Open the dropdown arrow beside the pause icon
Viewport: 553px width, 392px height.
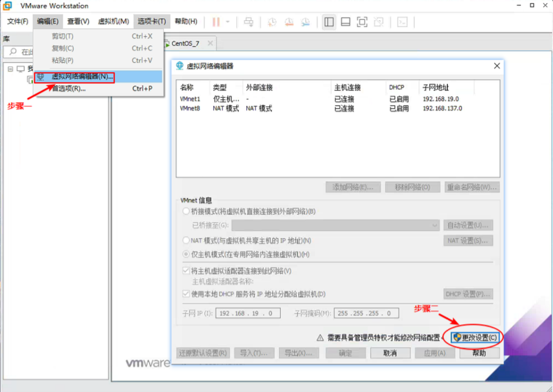click(x=228, y=22)
